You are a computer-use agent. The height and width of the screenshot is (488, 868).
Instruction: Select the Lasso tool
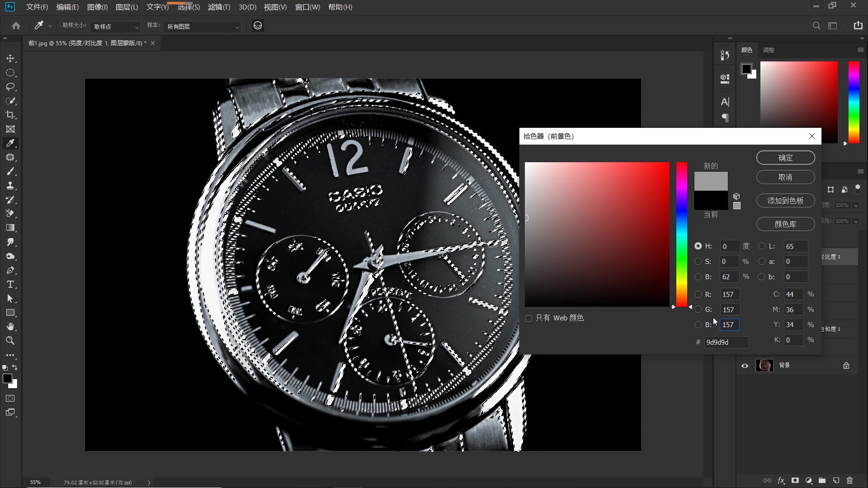[10, 87]
